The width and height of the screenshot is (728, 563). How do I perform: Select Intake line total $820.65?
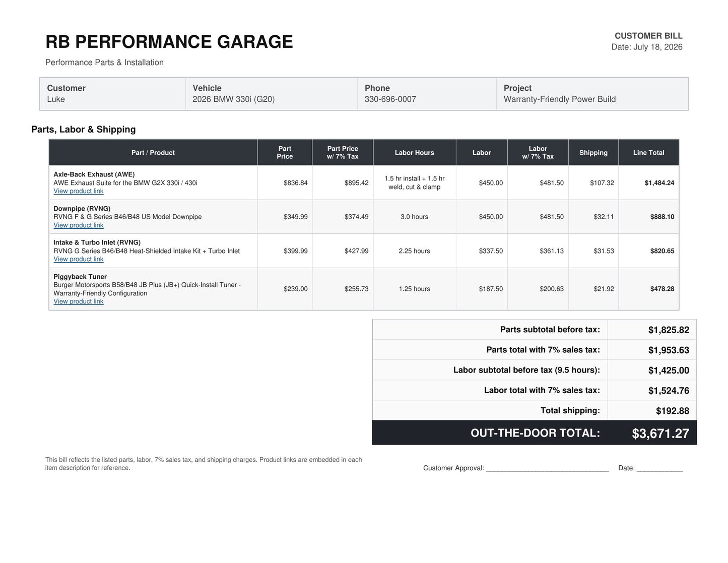coord(663,251)
